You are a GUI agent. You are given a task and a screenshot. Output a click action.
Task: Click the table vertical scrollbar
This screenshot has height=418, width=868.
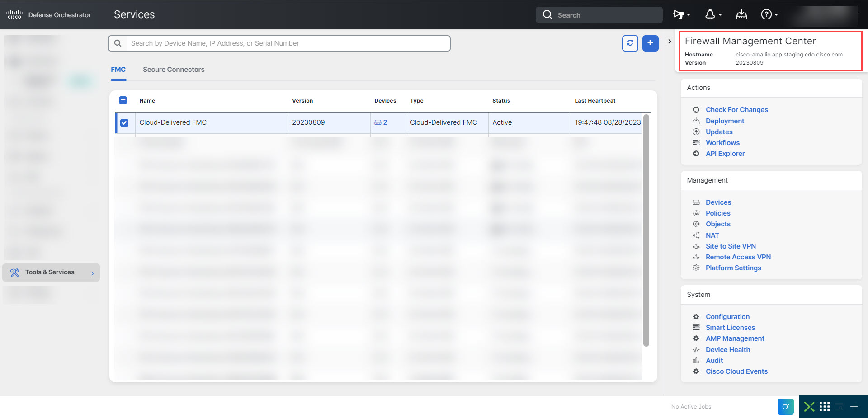[646, 230]
